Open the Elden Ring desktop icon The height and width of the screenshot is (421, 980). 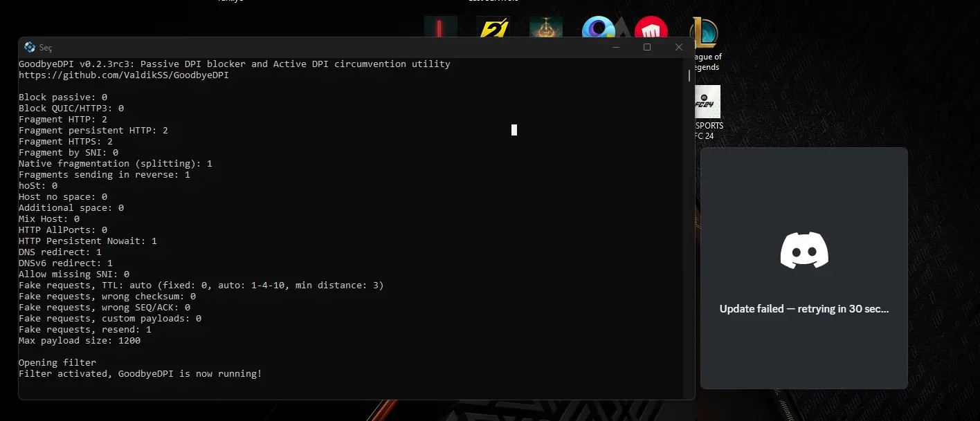point(546,28)
